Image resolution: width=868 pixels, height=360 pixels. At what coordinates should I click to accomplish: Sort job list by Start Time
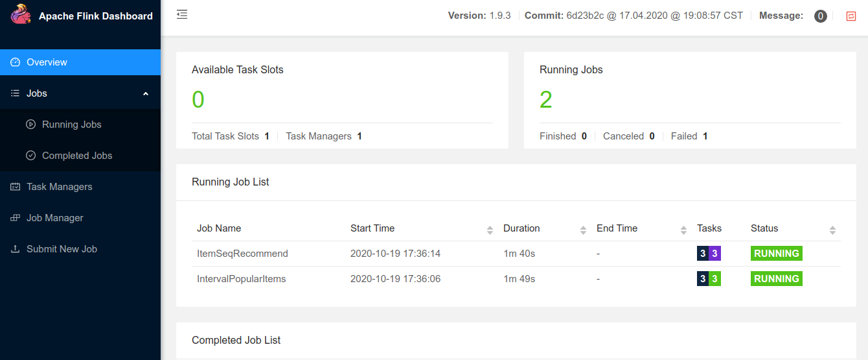[490, 230]
